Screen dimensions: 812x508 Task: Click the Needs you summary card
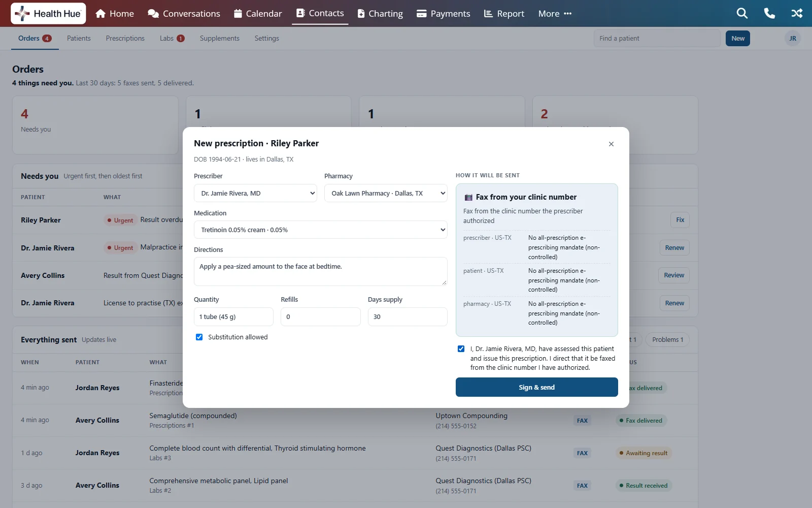coord(95,125)
